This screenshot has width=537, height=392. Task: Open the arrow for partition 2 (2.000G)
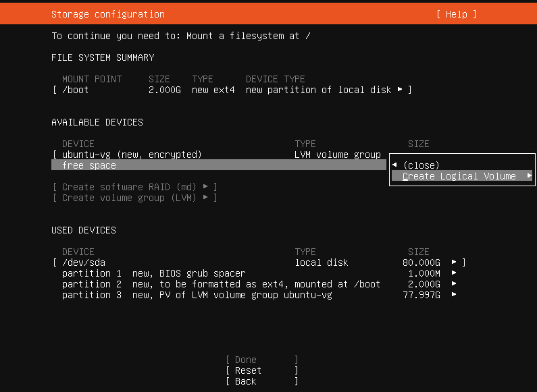[454, 284]
